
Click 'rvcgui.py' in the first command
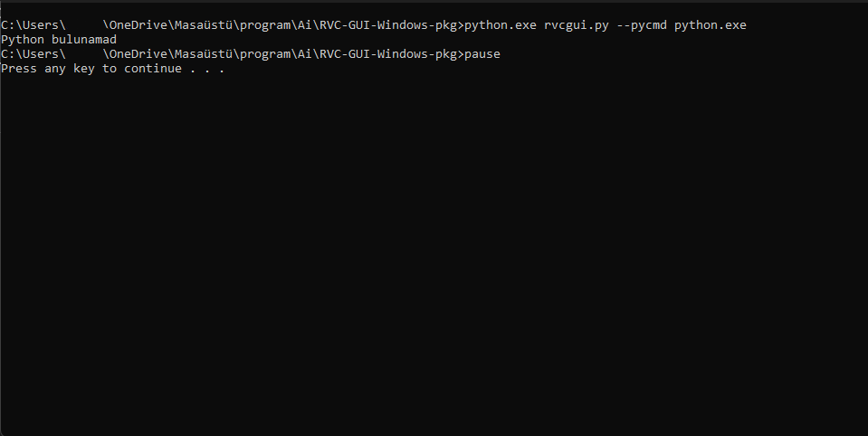click(577, 25)
